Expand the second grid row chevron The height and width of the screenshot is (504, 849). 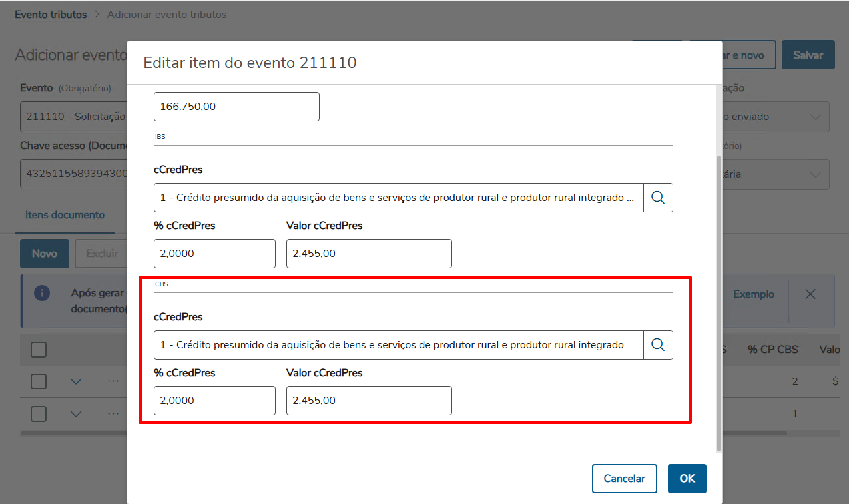click(76, 414)
